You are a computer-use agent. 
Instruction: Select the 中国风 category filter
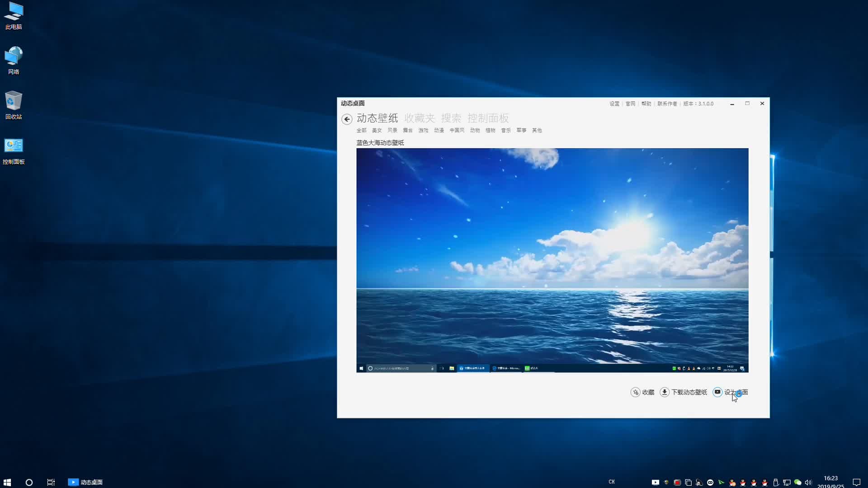tap(457, 131)
